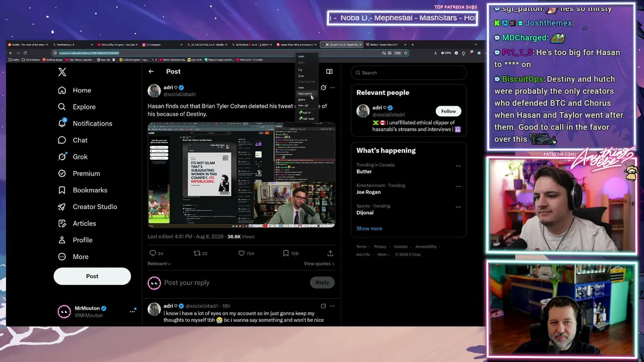This screenshot has height=362, width=644.
Task: Open the Terms footer link
Action: 361,247
